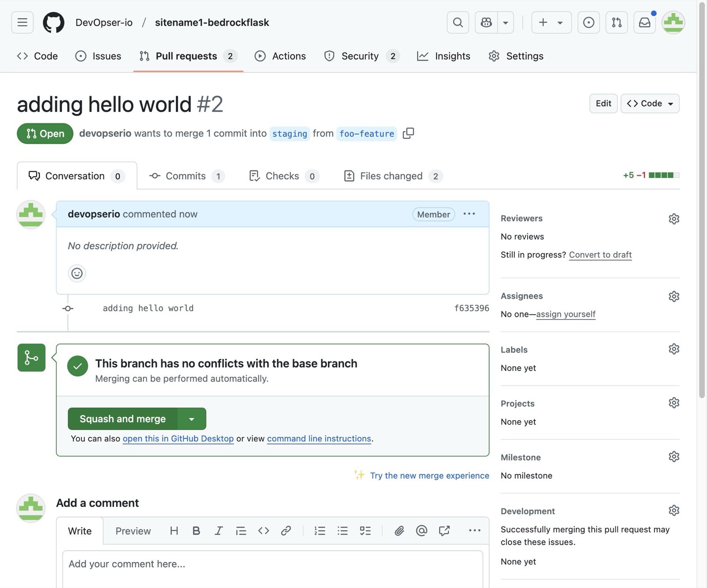
Task: Expand the merge method dropdown arrow
Action: [x=192, y=419]
